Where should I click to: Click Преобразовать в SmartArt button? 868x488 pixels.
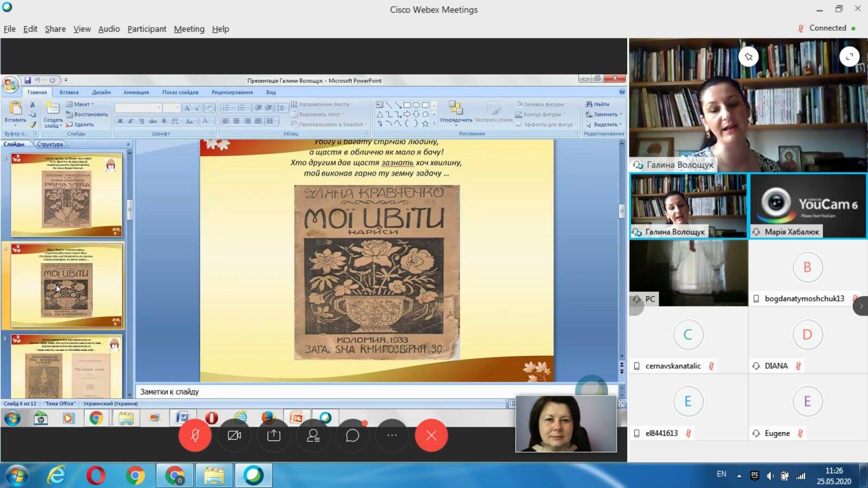click(x=330, y=125)
